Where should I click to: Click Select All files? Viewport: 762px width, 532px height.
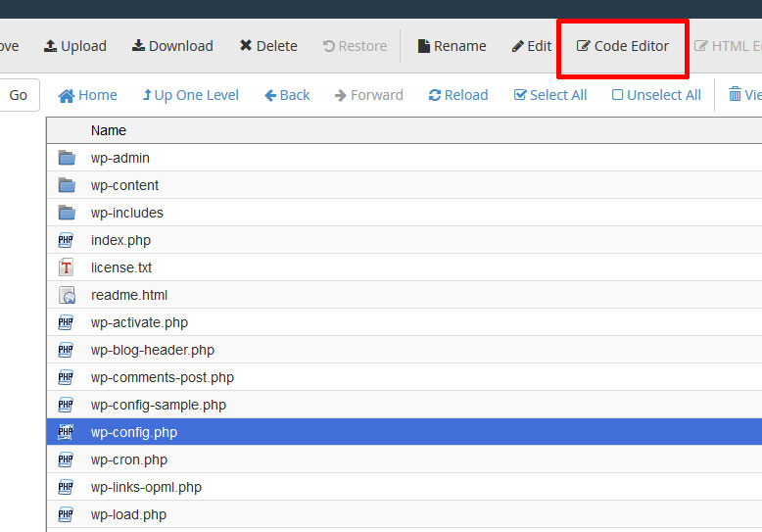pos(550,95)
